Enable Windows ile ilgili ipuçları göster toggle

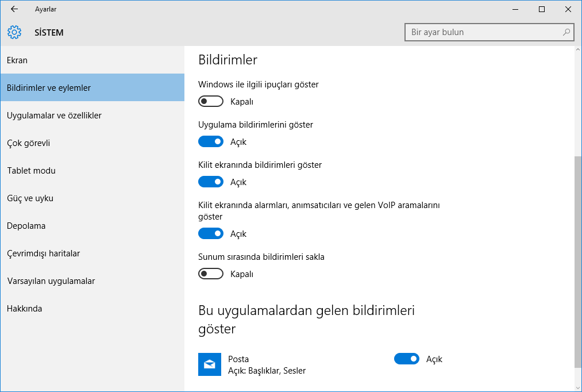click(211, 102)
